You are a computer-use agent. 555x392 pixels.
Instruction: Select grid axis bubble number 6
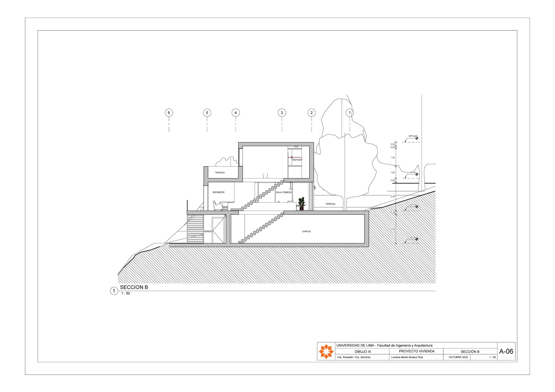pyautogui.click(x=169, y=113)
